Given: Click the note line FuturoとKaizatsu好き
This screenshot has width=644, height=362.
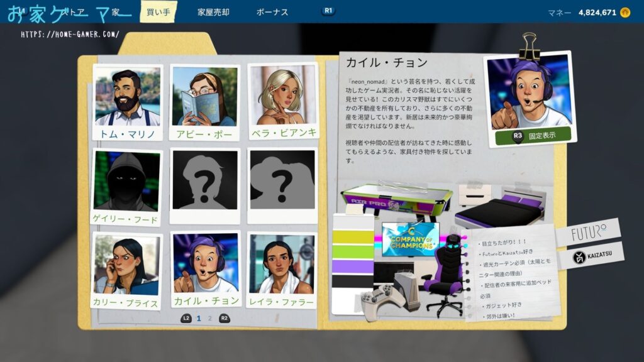Looking at the screenshot, I should click(x=506, y=253).
